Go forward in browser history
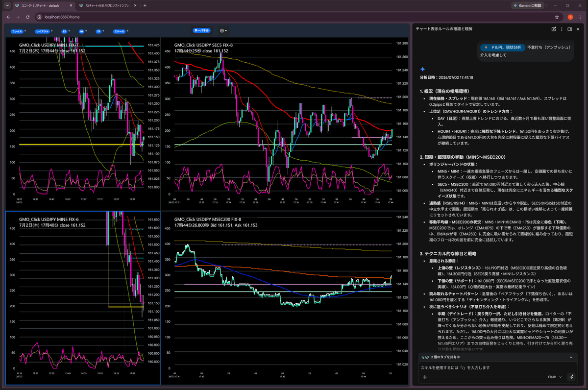This screenshot has width=588, height=390. coord(19,17)
